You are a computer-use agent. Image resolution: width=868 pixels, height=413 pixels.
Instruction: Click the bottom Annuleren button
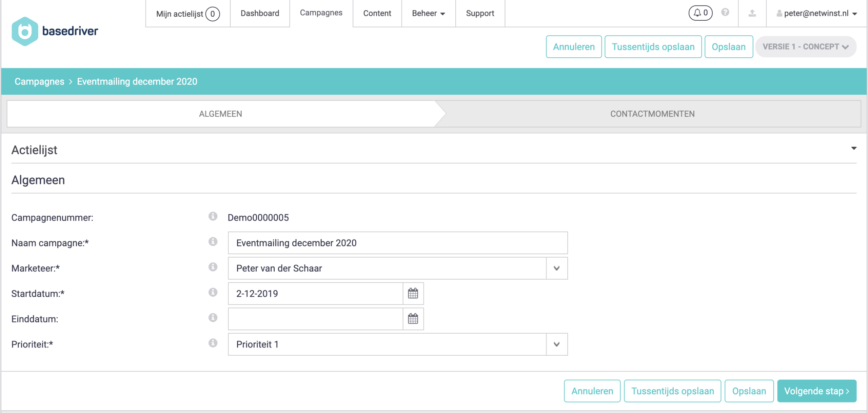[592, 391]
